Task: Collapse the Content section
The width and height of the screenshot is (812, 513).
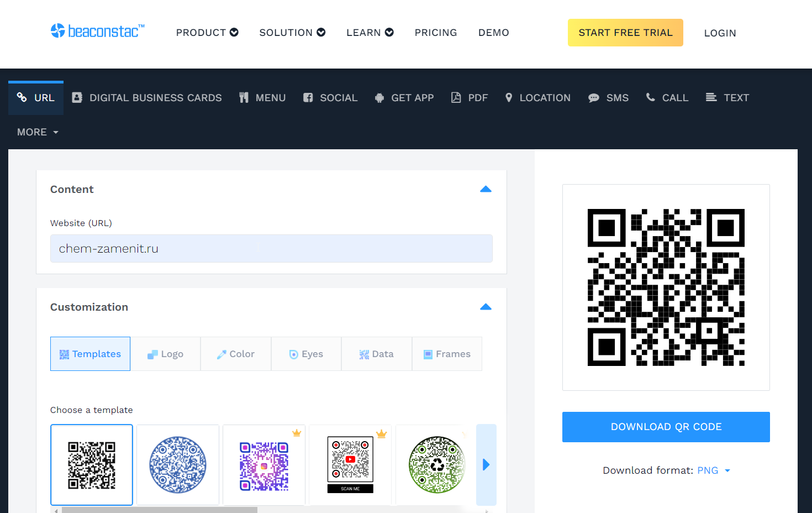Action: [486, 189]
